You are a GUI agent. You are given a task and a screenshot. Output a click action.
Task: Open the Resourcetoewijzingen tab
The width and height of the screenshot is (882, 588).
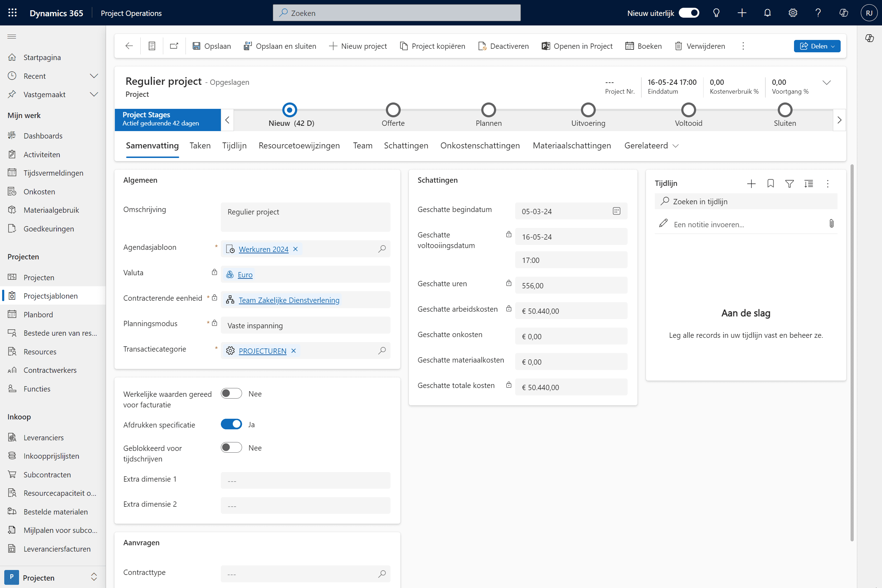pos(299,146)
